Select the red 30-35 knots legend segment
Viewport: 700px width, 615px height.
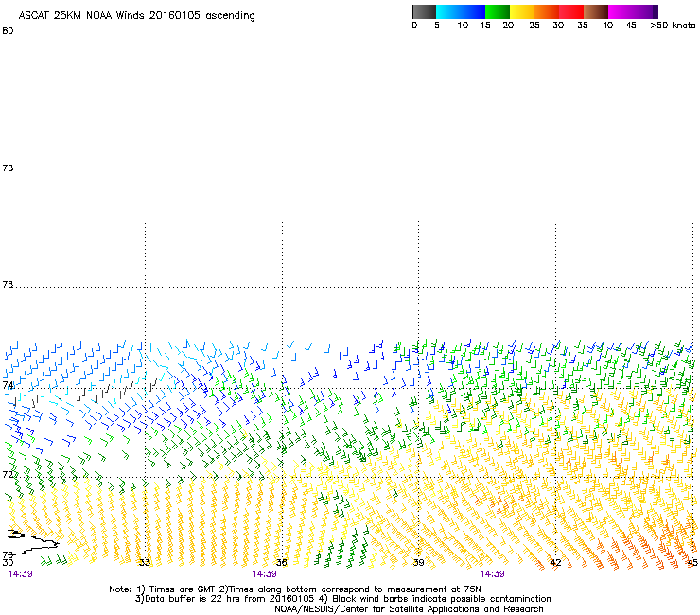point(571,11)
